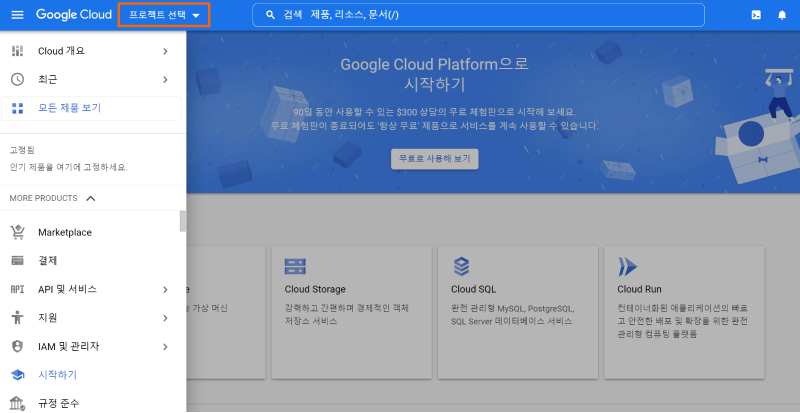800x413 pixels.
Task: Expand the IAM 및 관리자 chevron
Action: tap(165, 347)
